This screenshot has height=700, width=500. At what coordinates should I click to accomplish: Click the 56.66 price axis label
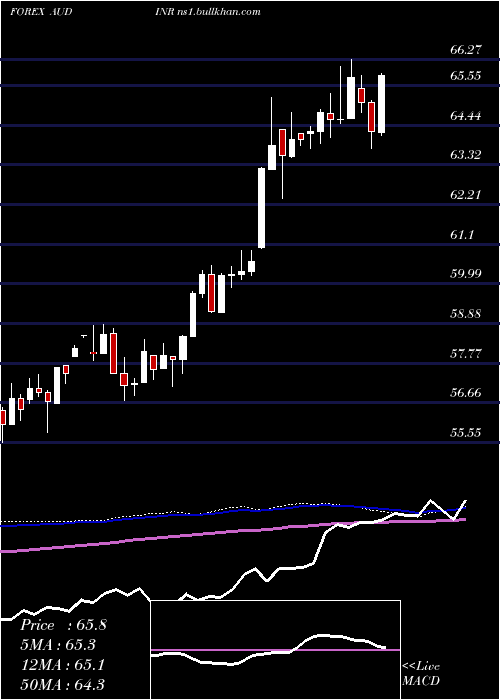(466, 393)
